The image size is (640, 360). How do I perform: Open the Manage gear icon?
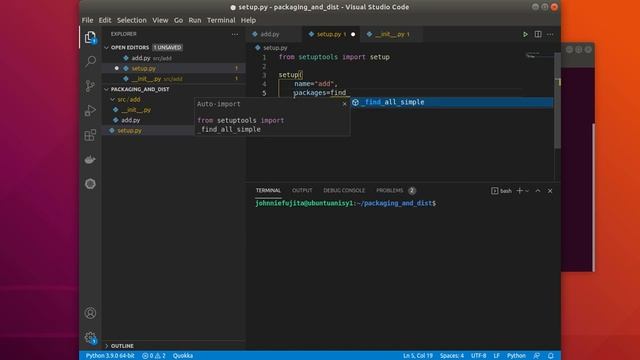(x=90, y=338)
